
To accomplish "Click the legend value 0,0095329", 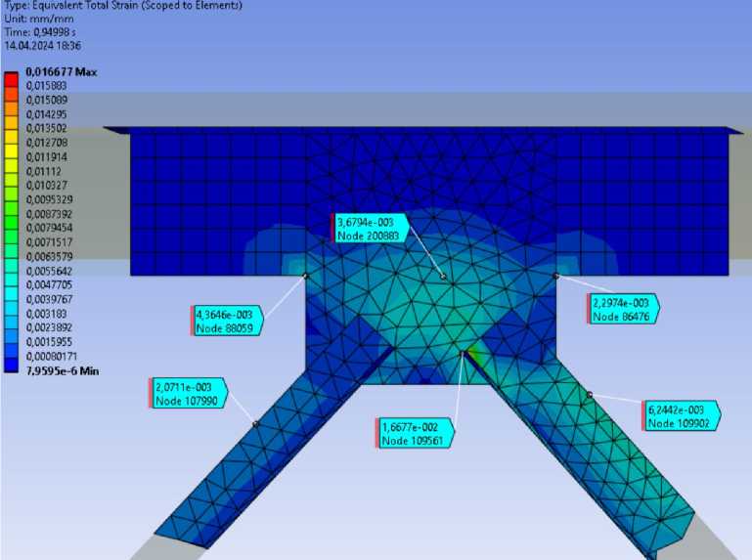I will click(50, 199).
